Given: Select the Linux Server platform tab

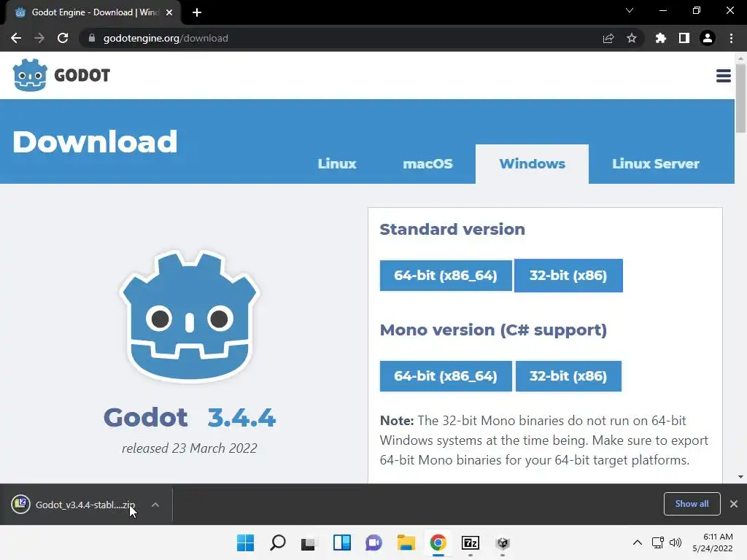Looking at the screenshot, I should (x=656, y=164).
